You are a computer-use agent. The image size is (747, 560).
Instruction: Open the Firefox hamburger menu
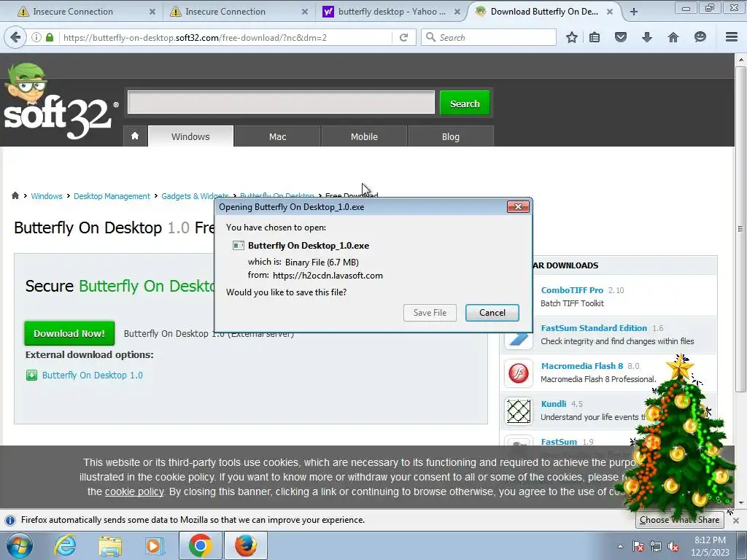click(732, 37)
